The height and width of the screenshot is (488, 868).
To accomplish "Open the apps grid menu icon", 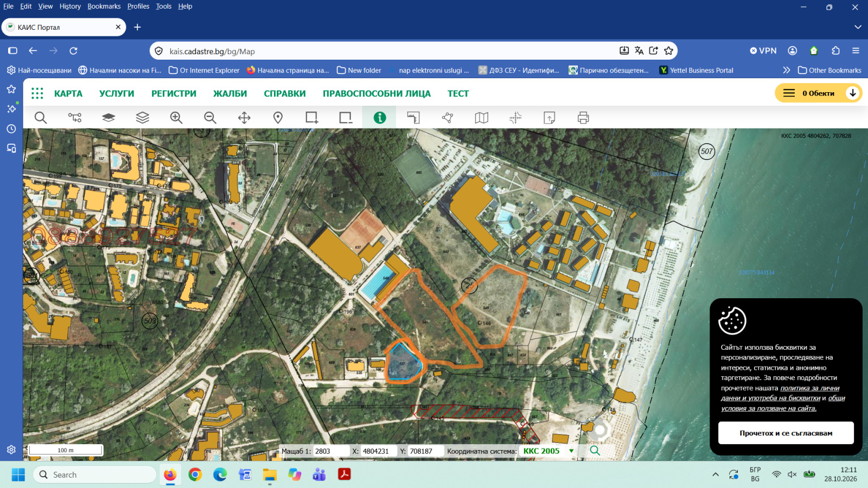I will [x=37, y=93].
